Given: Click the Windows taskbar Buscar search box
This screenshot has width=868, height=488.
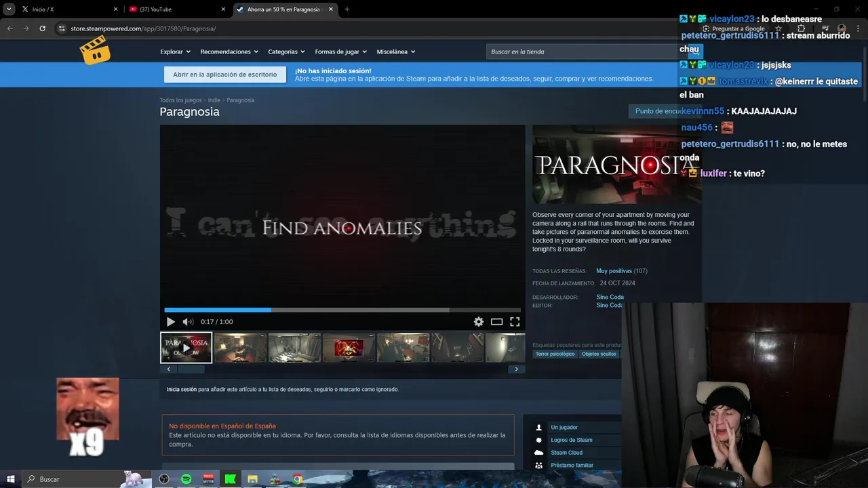Looking at the screenshot, I should point(88,479).
